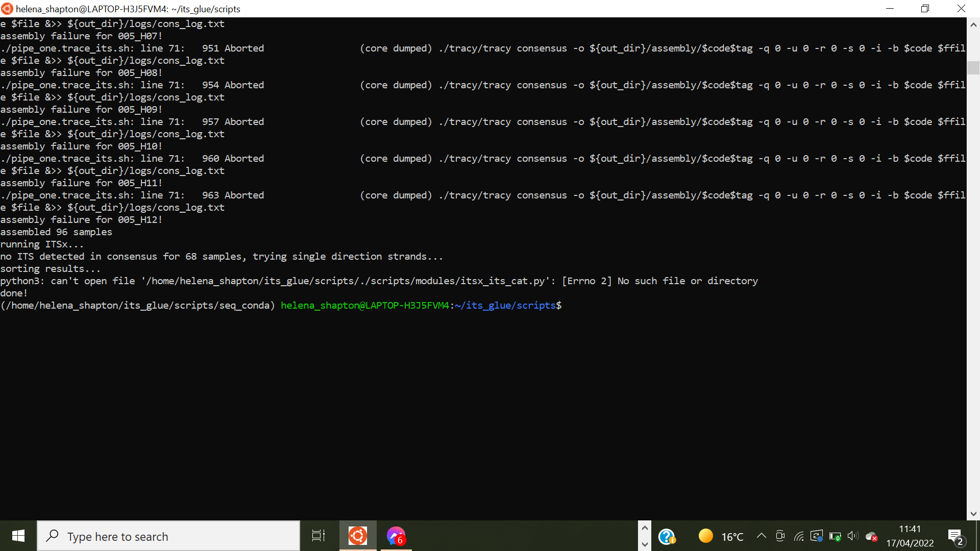Expand the hidden tray icons chevron
Viewport: 980px width, 551px height.
pos(761,536)
